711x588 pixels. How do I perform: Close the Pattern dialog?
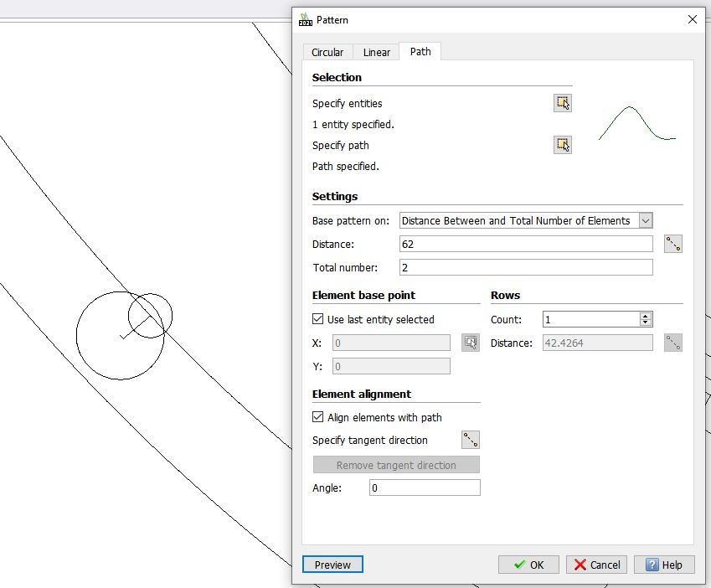(692, 19)
